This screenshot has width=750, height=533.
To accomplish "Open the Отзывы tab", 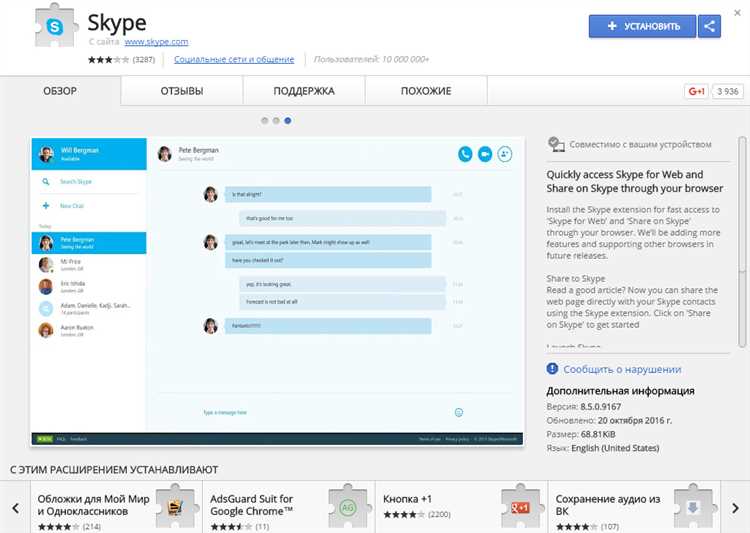I will [182, 91].
